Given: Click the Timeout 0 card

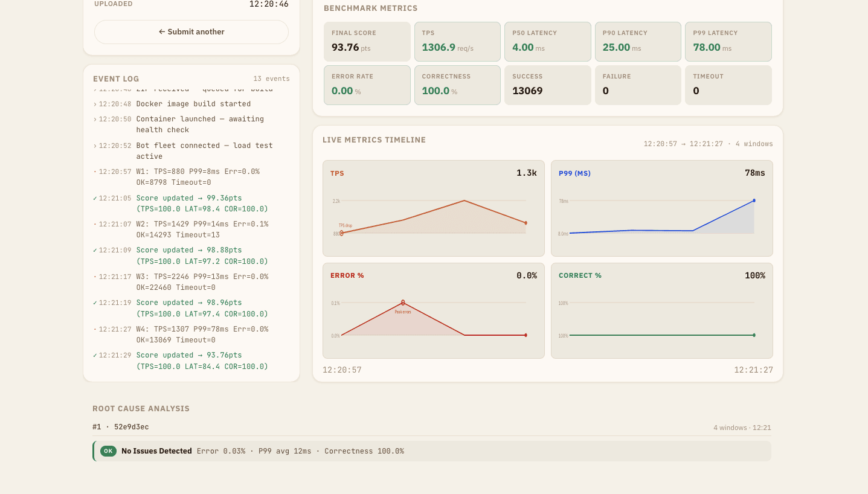Looking at the screenshot, I should point(728,85).
